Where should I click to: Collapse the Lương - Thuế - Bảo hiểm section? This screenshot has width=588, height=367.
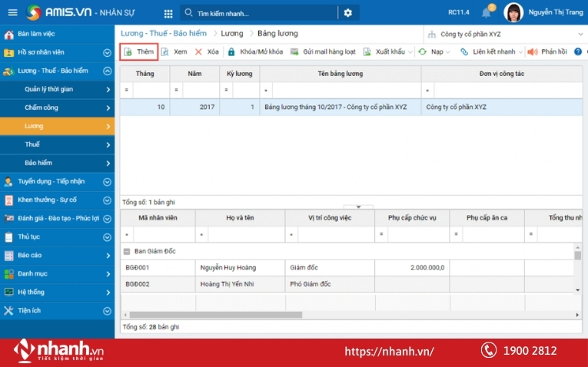pos(107,71)
